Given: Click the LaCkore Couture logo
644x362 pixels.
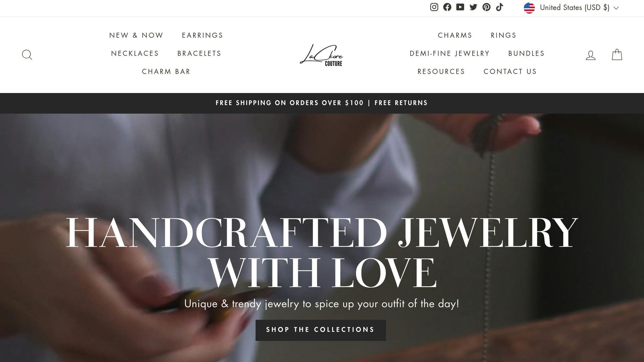Looking at the screenshot, I should click(x=321, y=55).
